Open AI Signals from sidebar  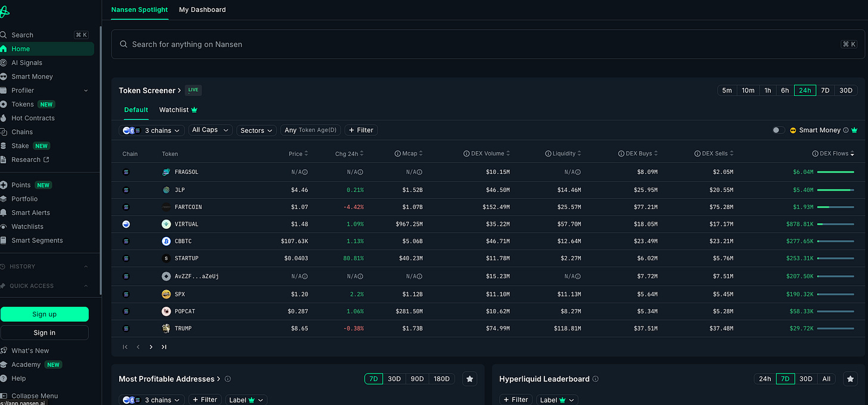(26, 63)
